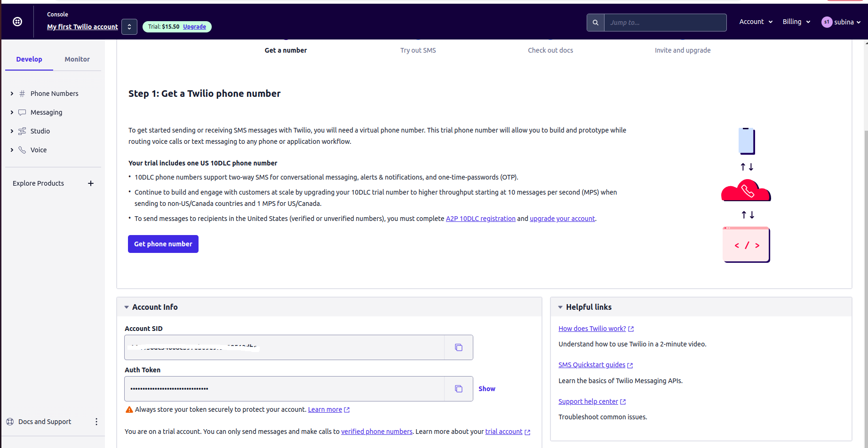The image size is (868, 448).
Task: Click the Twilio console home icon
Action: pos(17,22)
